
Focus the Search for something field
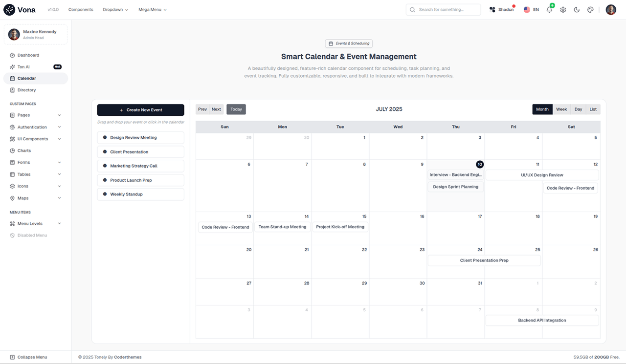pos(447,10)
